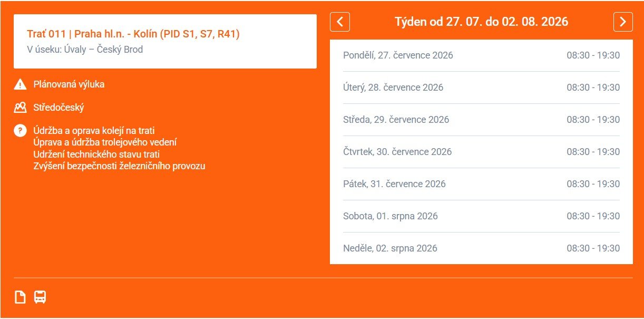The image size is (644, 319).
Task: Click the warning triangle icon
Action: (x=20, y=84)
